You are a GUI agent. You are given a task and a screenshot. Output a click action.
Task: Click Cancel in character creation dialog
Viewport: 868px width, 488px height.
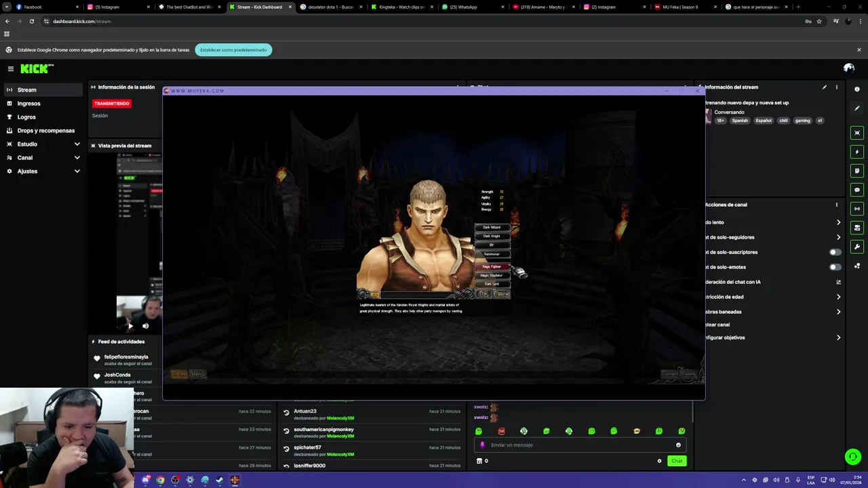(502, 294)
